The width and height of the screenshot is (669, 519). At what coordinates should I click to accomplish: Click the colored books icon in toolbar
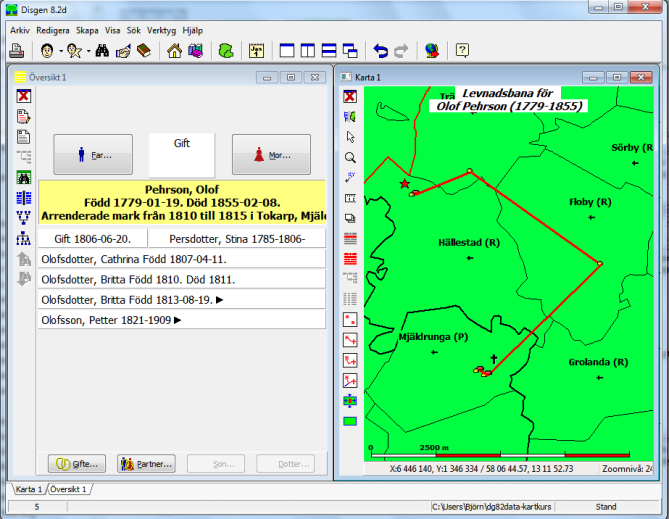(x=195, y=51)
